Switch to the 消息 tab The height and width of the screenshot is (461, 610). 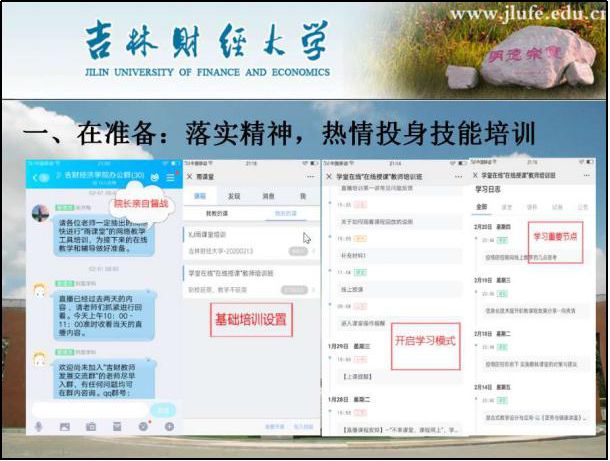(x=267, y=196)
